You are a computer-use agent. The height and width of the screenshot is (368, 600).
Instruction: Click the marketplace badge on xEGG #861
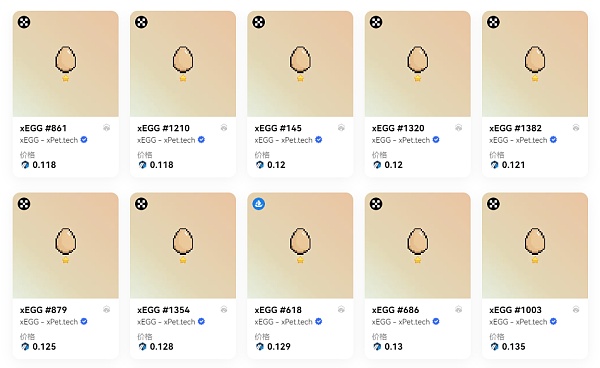click(24, 22)
